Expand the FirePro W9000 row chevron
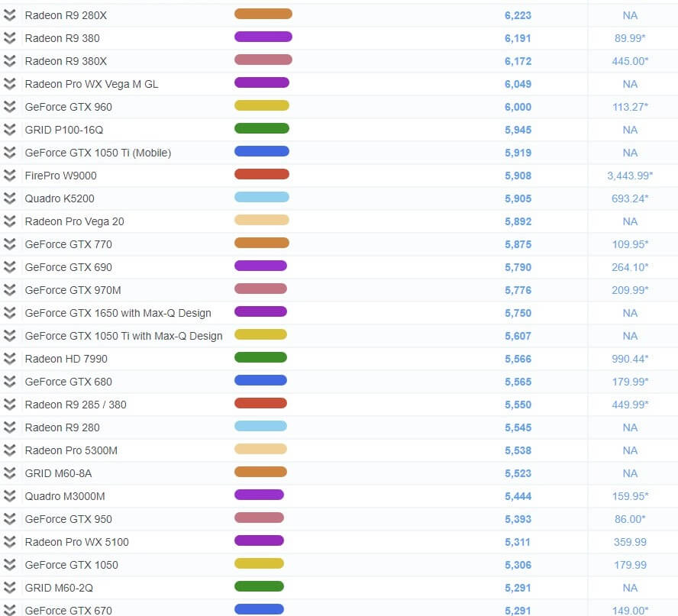Viewport: 678px width, 616px height. pyautogui.click(x=9, y=176)
